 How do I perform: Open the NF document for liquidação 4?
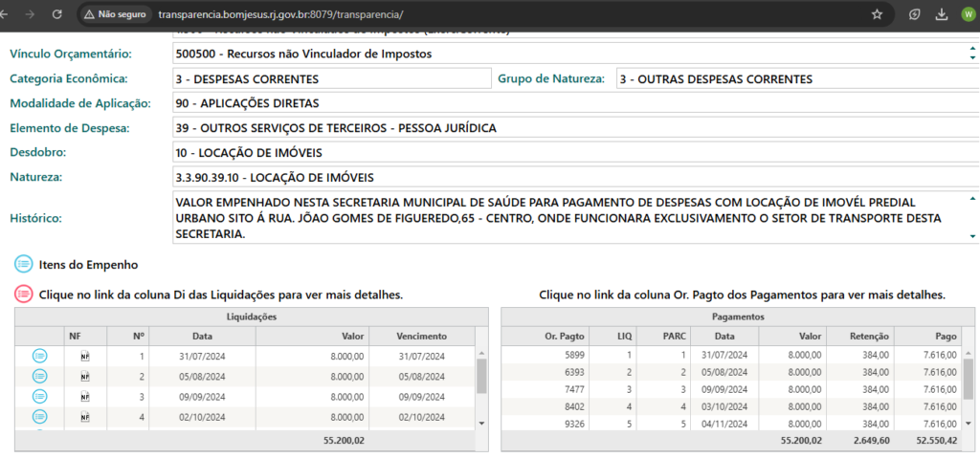click(x=85, y=417)
